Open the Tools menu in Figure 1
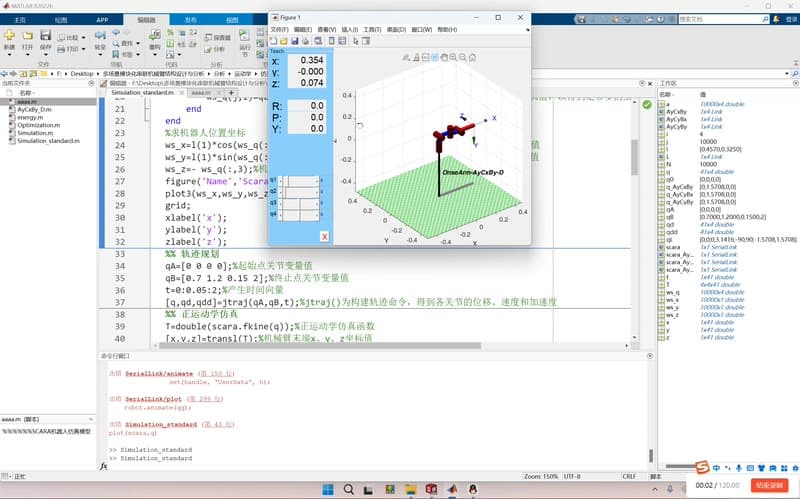 coord(372,30)
